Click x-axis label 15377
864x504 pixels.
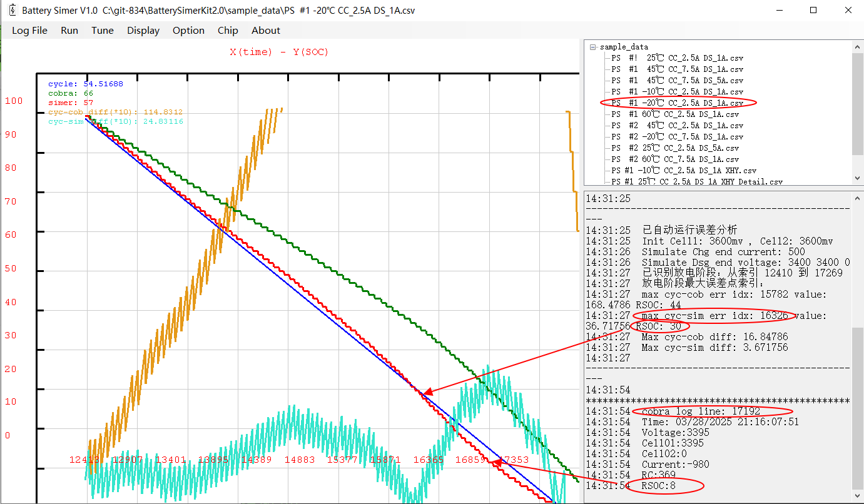(342, 460)
